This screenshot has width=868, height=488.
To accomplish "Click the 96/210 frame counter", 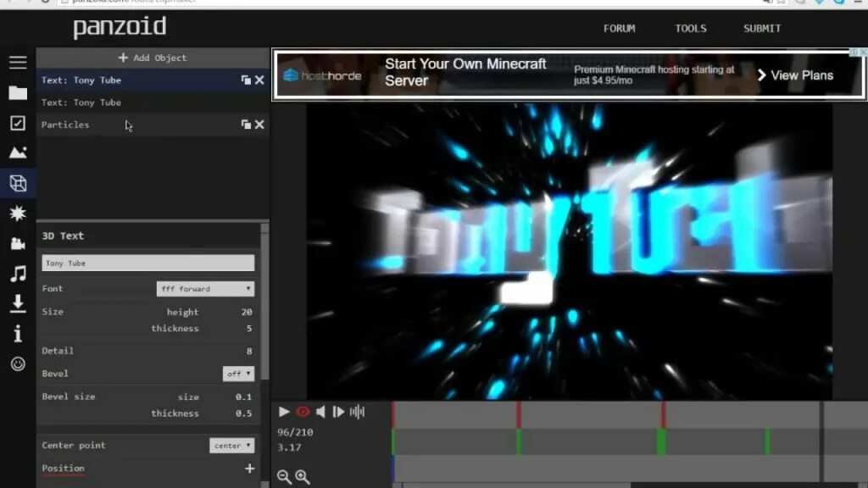I will [x=295, y=432].
